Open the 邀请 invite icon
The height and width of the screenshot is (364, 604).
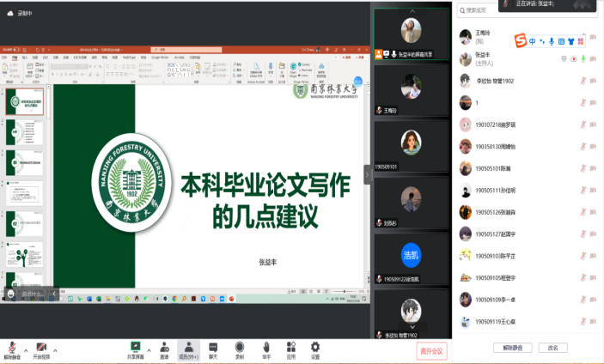click(x=163, y=346)
